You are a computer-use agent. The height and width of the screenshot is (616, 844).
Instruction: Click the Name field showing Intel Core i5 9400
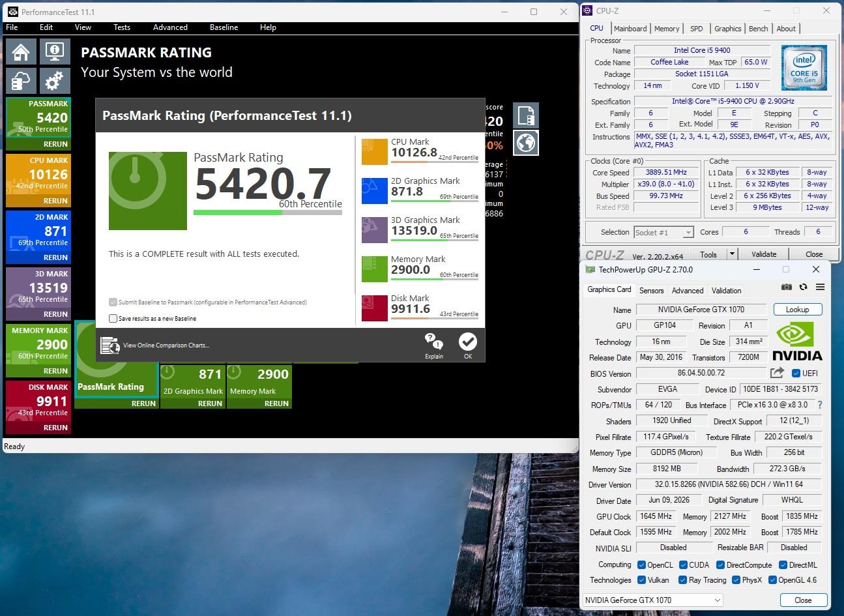(x=702, y=50)
